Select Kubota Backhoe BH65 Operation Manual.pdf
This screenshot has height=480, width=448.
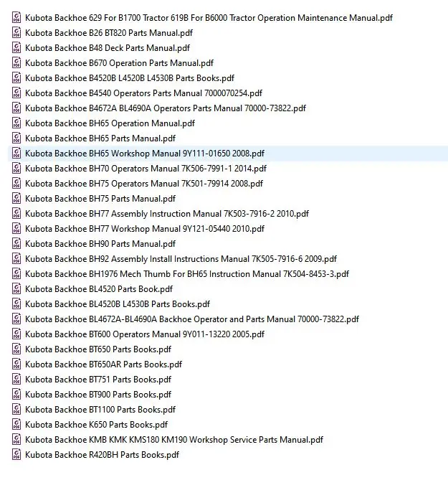(110, 123)
